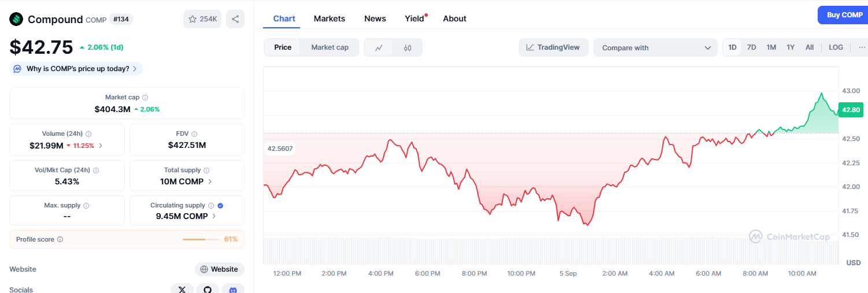Switch to line chart view icon
The width and height of the screenshot is (868, 293).
tap(379, 47)
